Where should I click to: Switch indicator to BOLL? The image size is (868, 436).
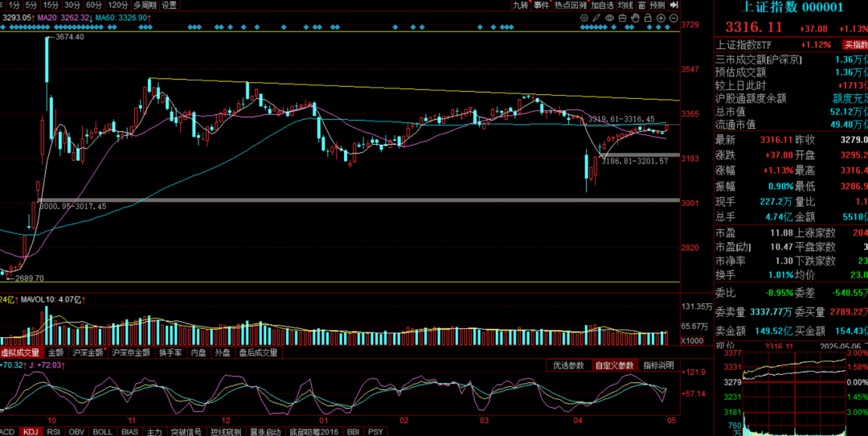(102, 431)
